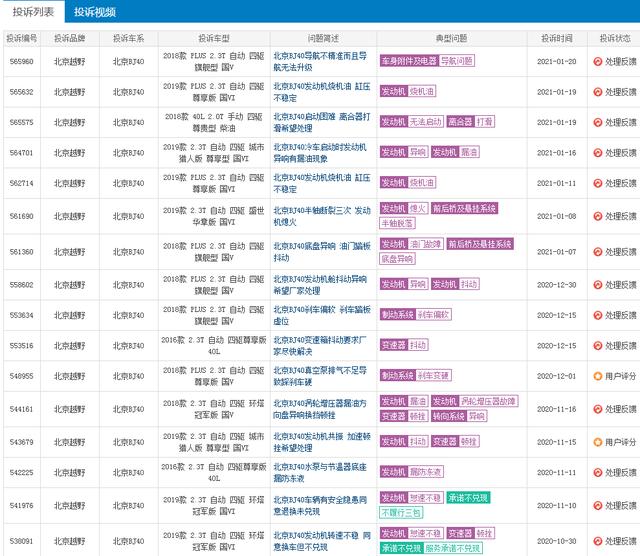Click the date 2021-01-20 cell
The width and height of the screenshot is (640, 556).
(557, 62)
